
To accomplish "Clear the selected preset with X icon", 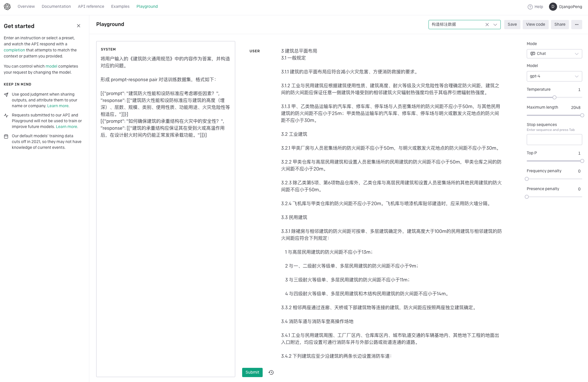I will (487, 25).
